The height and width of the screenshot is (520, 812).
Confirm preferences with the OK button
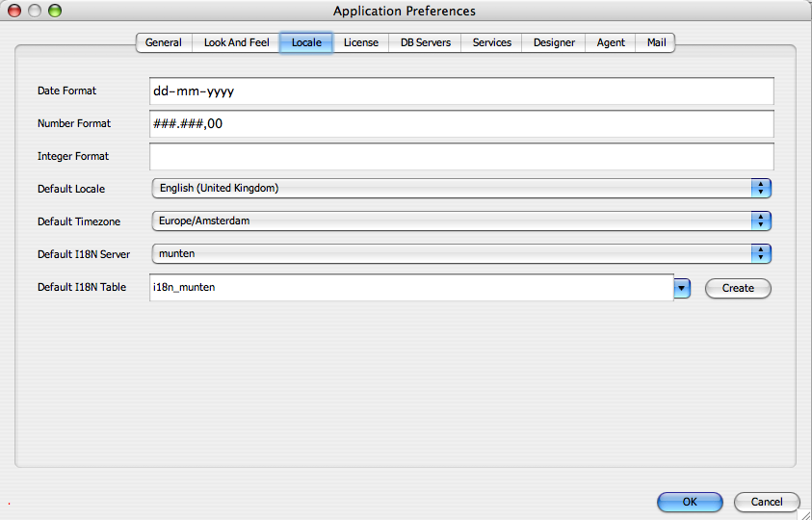(690, 502)
